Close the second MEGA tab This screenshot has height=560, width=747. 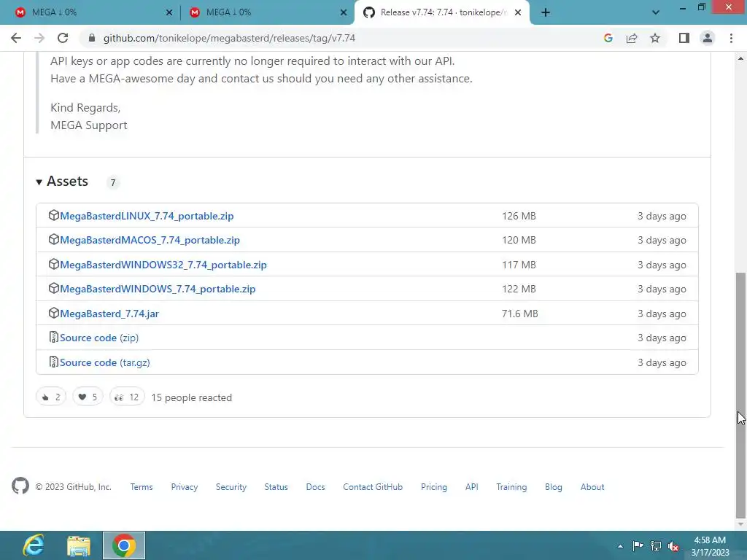point(344,12)
